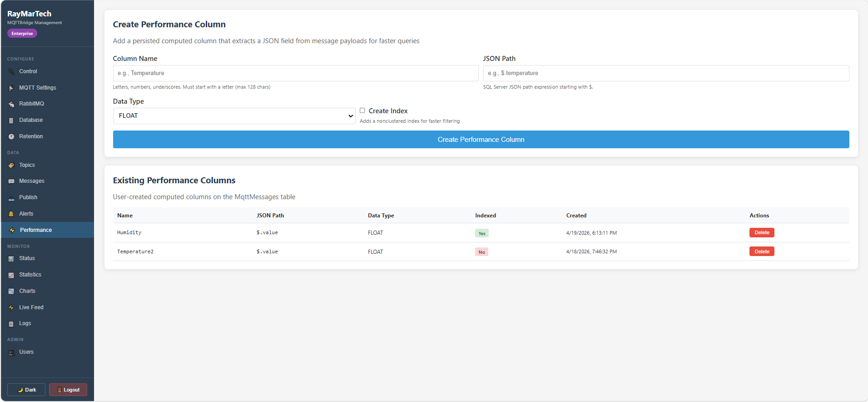Click the Logs clipboard icon

(x=11, y=324)
